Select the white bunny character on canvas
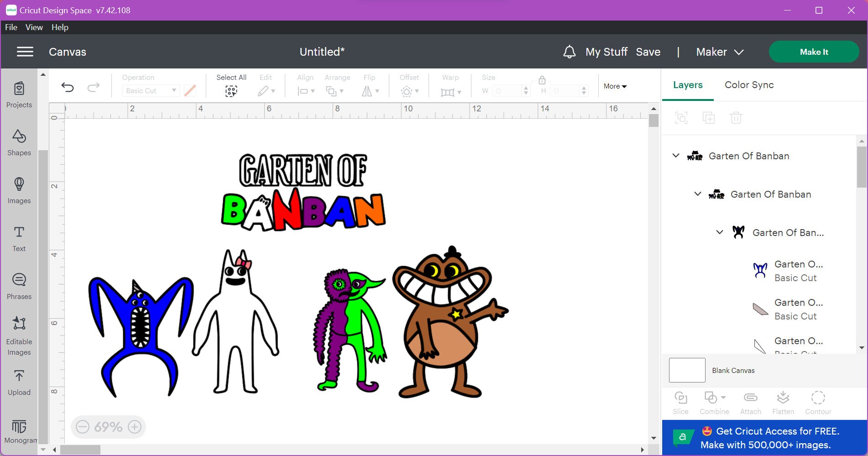 [x=235, y=321]
